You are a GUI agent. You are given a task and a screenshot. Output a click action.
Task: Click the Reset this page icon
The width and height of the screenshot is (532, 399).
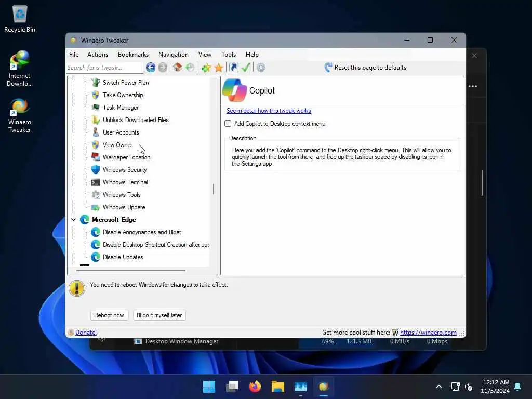pos(328,68)
